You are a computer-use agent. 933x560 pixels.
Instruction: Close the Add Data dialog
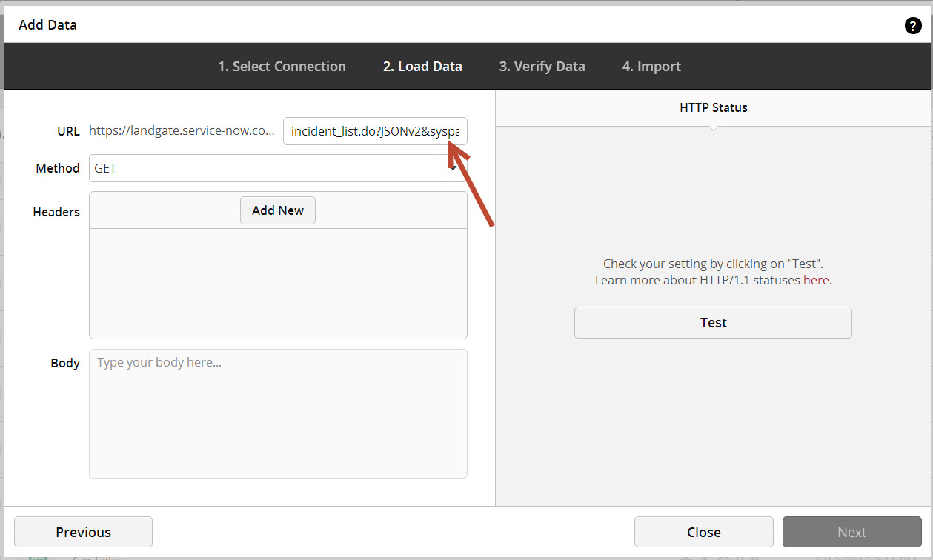(703, 532)
